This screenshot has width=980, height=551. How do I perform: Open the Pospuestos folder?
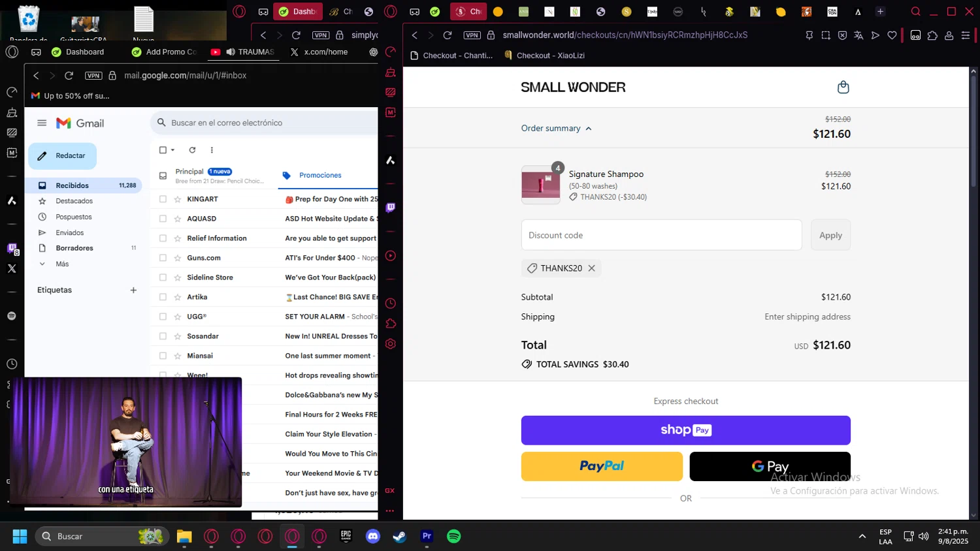coord(73,217)
